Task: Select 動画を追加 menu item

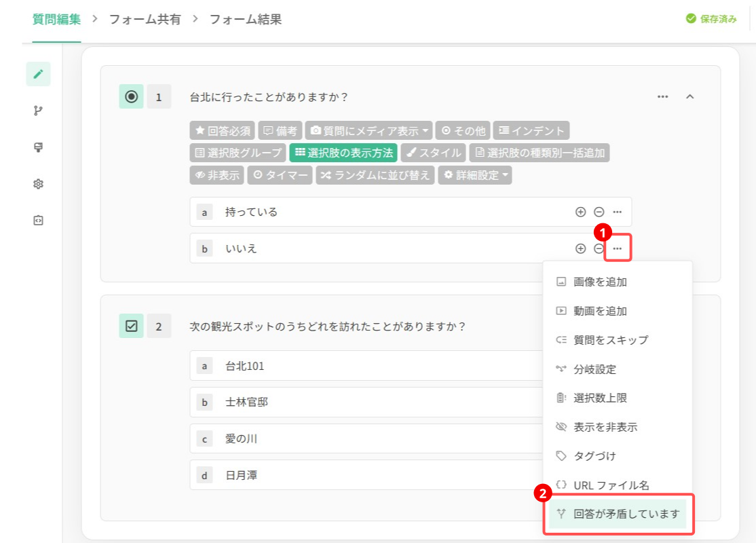Action: (x=618, y=311)
